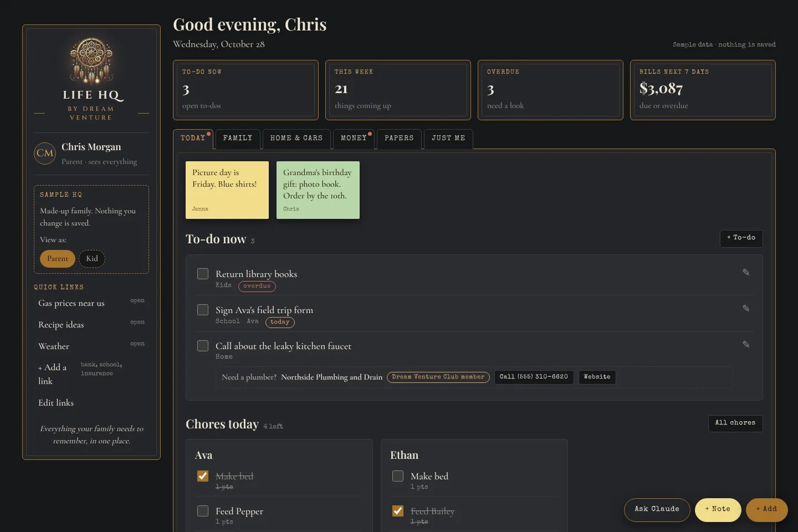This screenshot has width=798, height=532.
Task: Click the Northside Plumbing and Drain name
Action: click(x=331, y=377)
